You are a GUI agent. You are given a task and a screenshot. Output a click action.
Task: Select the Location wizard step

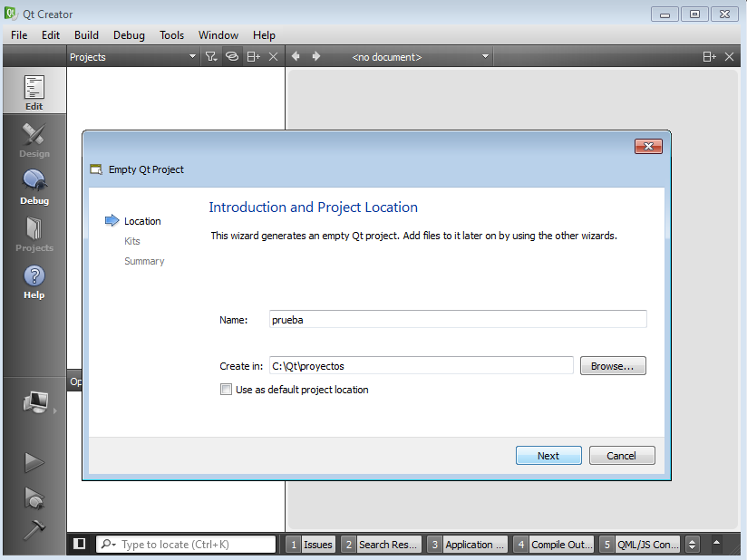[142, 221]
